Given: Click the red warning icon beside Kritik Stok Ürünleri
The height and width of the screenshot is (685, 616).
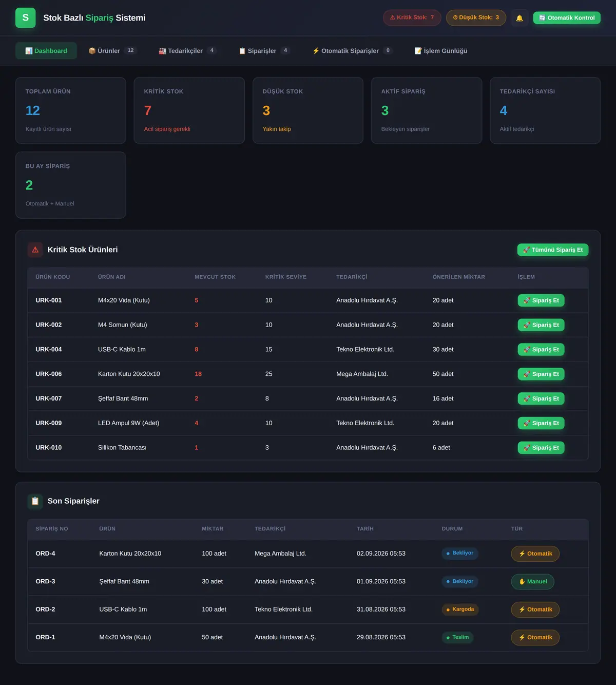Looking at the screenshot, I should point(35,250).
